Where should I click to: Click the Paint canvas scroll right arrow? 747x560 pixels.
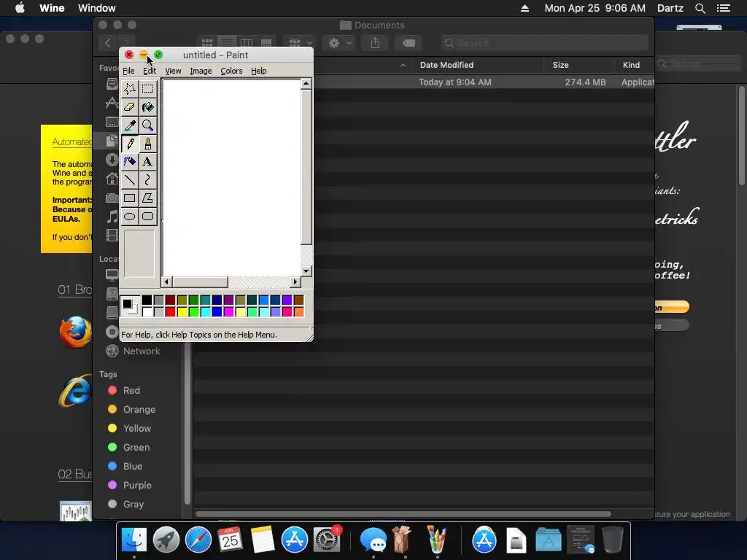click(295, 282)
